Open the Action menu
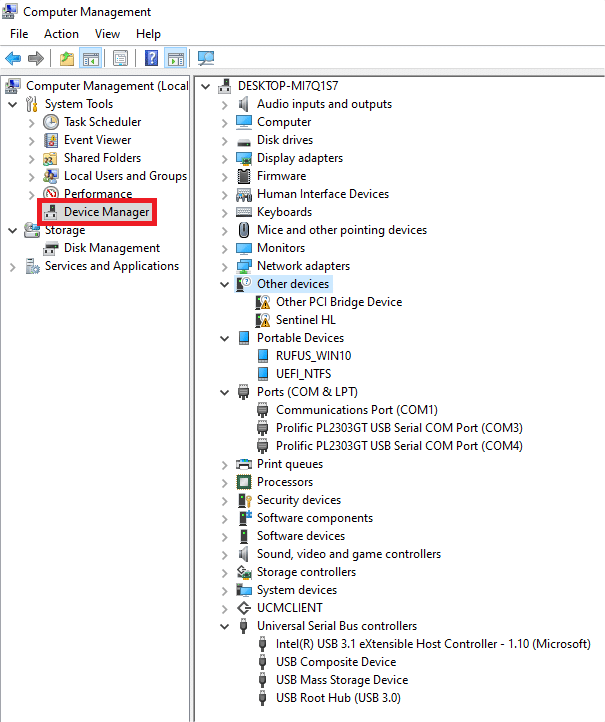605x722 pixels. [x=61, y=34]
